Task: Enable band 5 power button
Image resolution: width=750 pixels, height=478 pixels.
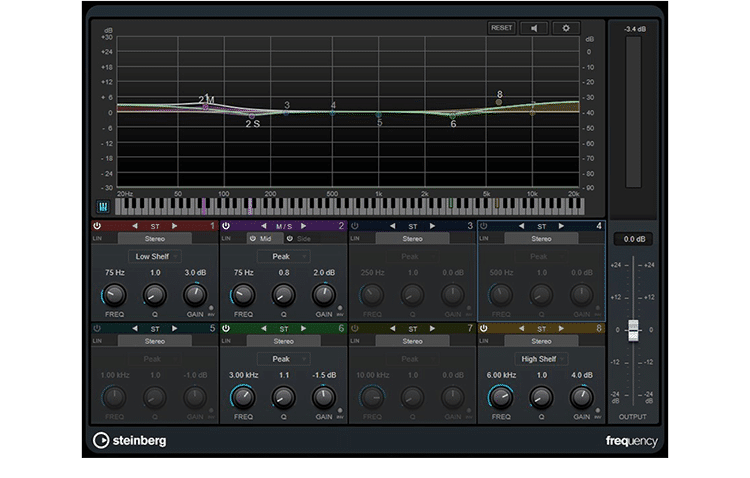Action: 97,328
